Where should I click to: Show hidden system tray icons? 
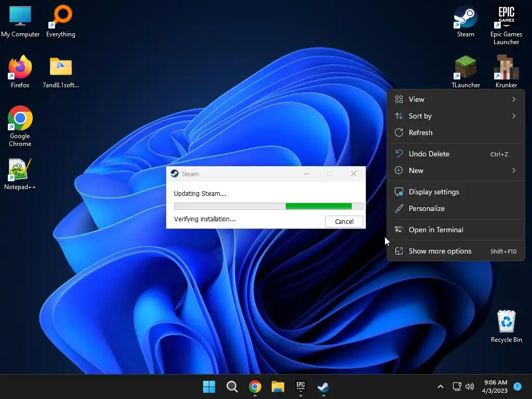coord(441,387)
